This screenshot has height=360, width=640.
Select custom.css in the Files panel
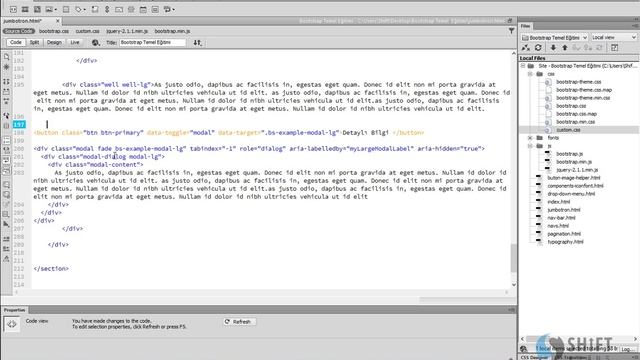[568, 130]
